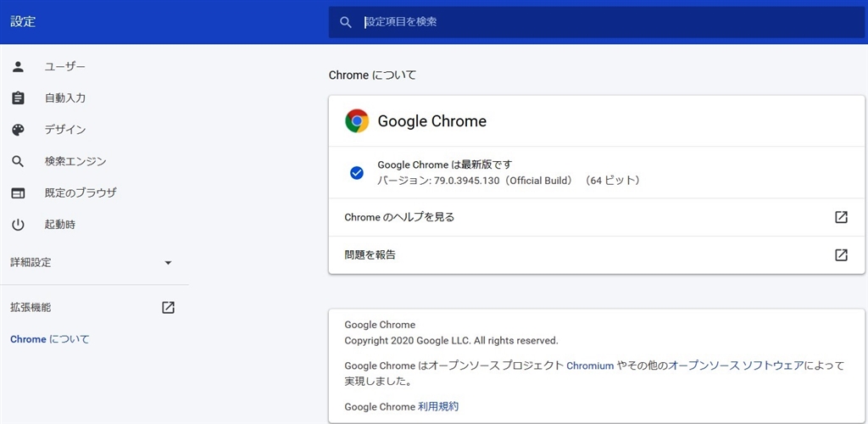The height and width of the screenshot is (424, 868).
Task: Click the blue up-to-date checkmark icon
Action: (x=357, y=173)
